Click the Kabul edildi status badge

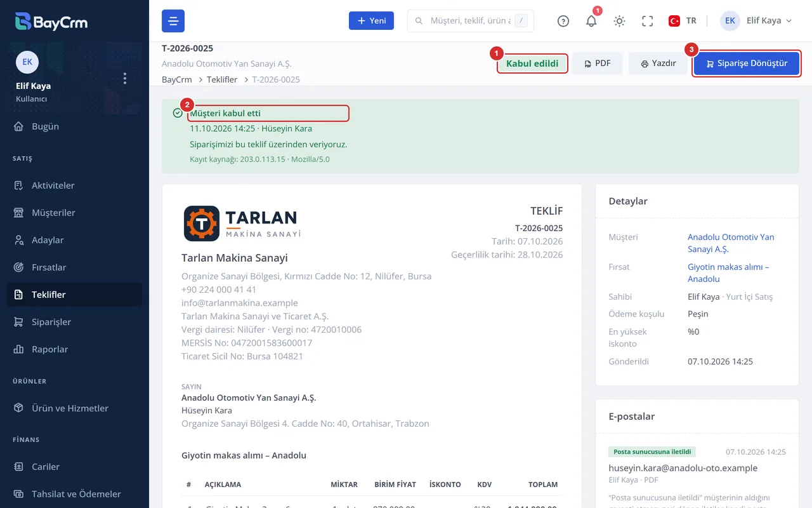[532, 63]
